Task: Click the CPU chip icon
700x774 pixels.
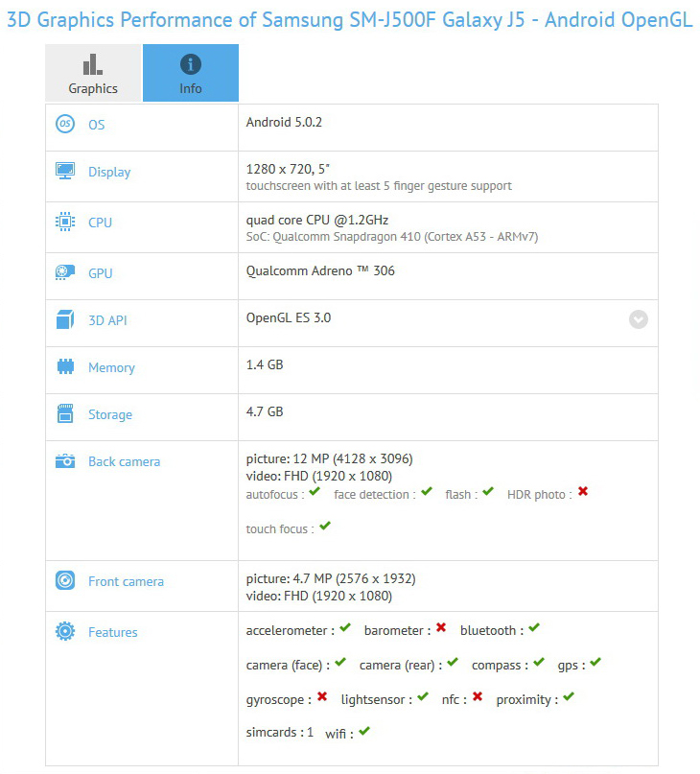Action: [65, 222]
